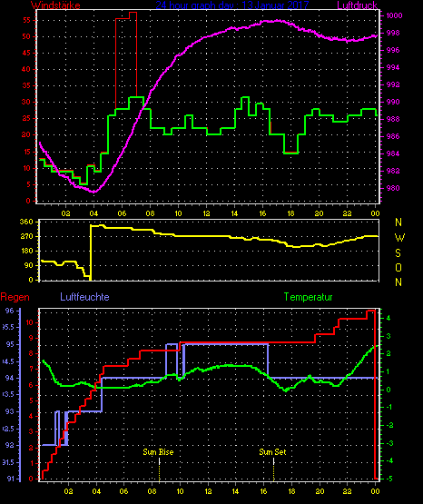Click the magenta pressure curve minimum near 04

(93, 192)
